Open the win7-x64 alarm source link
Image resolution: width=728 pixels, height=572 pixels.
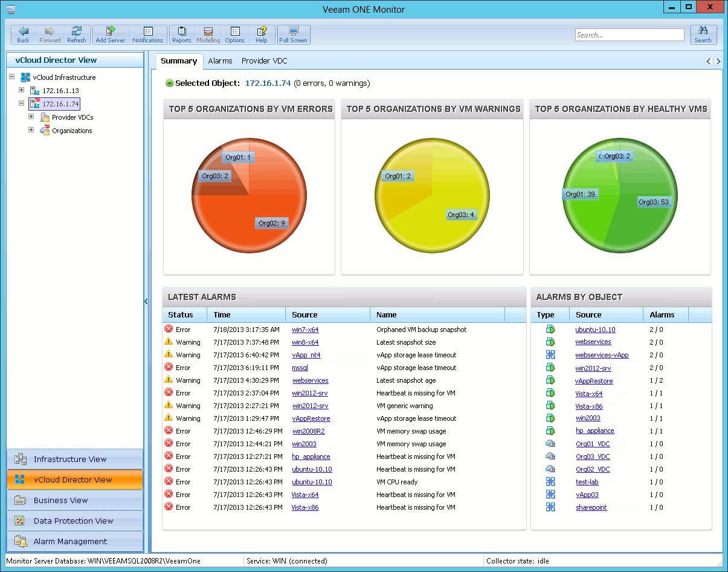(305, 330)
